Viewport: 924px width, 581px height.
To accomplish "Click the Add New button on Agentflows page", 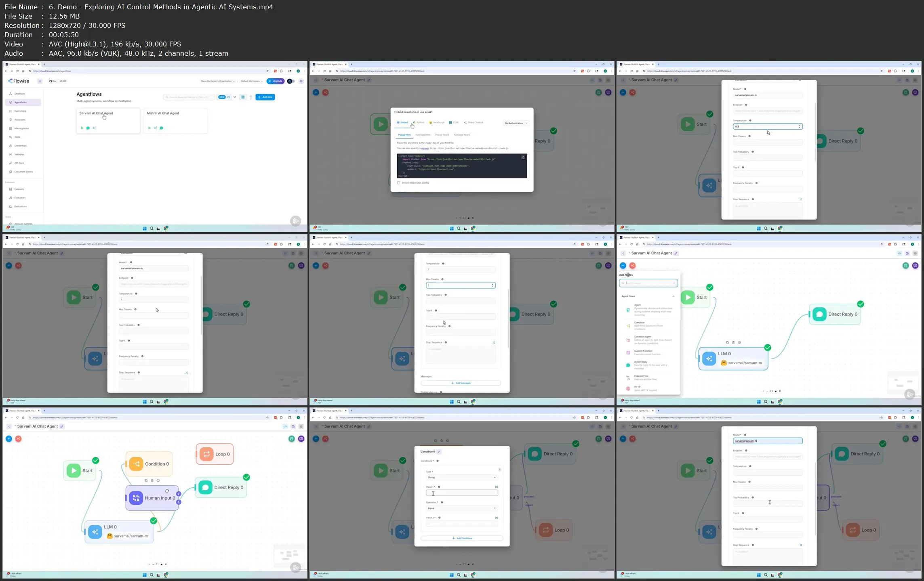I will click(x=265, y=97).
